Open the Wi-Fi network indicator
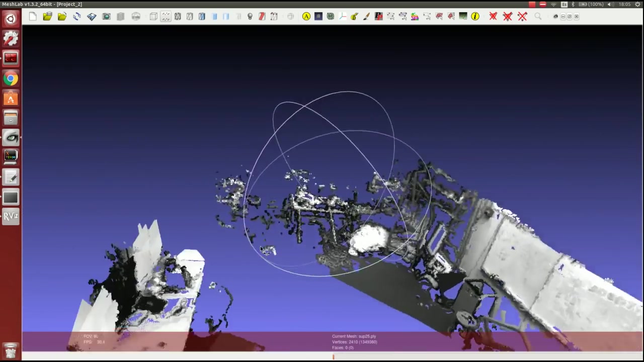 [554, 4]
